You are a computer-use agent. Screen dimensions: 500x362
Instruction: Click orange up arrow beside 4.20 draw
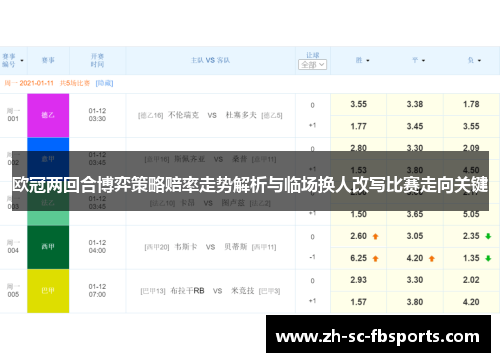432,258
